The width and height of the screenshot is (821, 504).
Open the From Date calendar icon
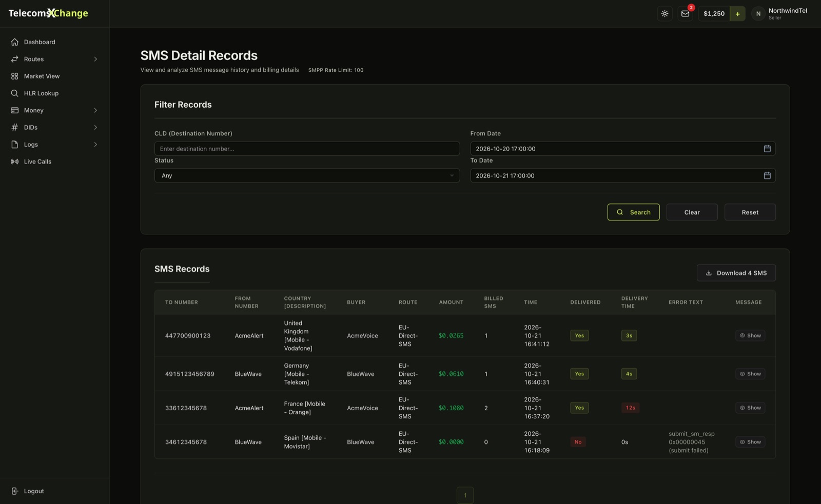coord(767,149)
